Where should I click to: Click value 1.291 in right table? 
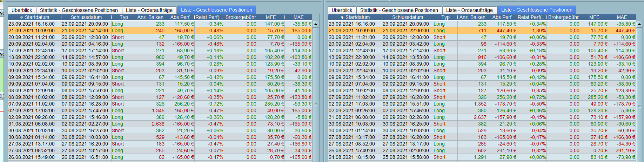tap(480, 157)
